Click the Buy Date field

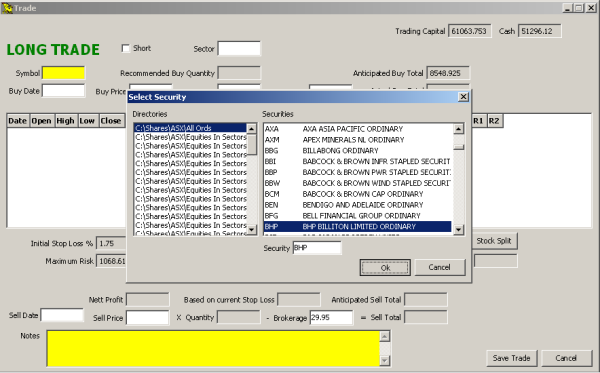point(63,91)
